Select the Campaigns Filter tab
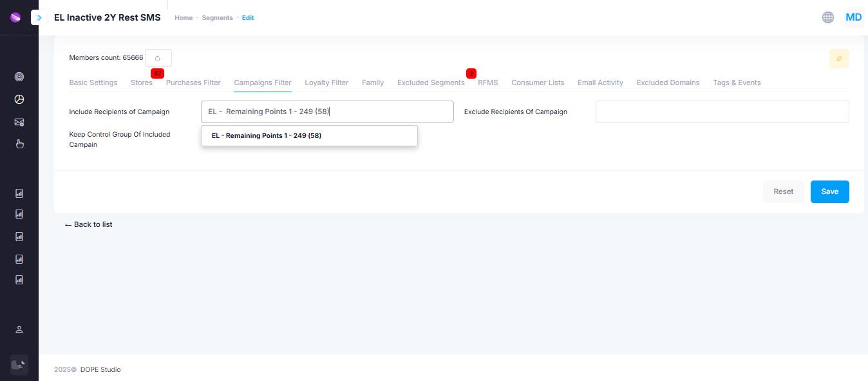The height and width of the screenshot is (381, 868). pos(263,83)
